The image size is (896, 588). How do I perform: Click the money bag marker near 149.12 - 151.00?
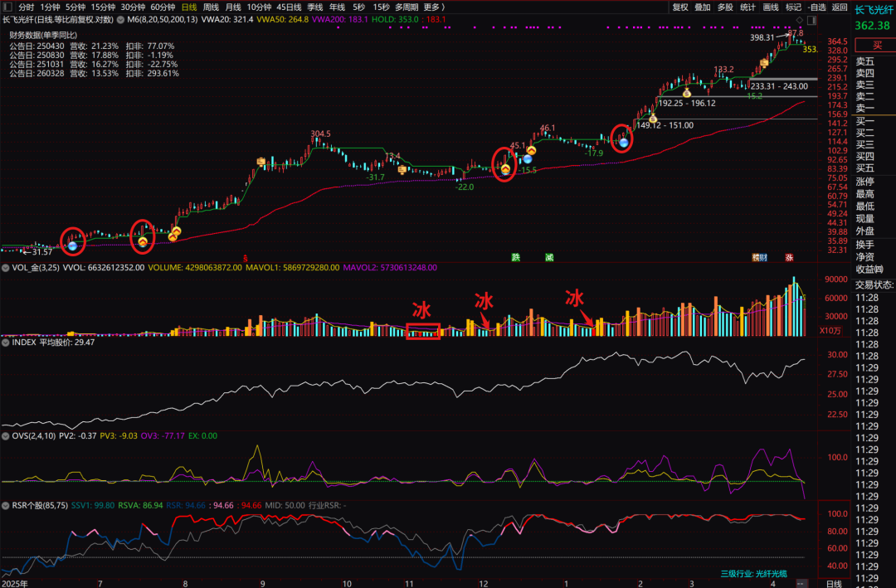(x=653, y=119)
